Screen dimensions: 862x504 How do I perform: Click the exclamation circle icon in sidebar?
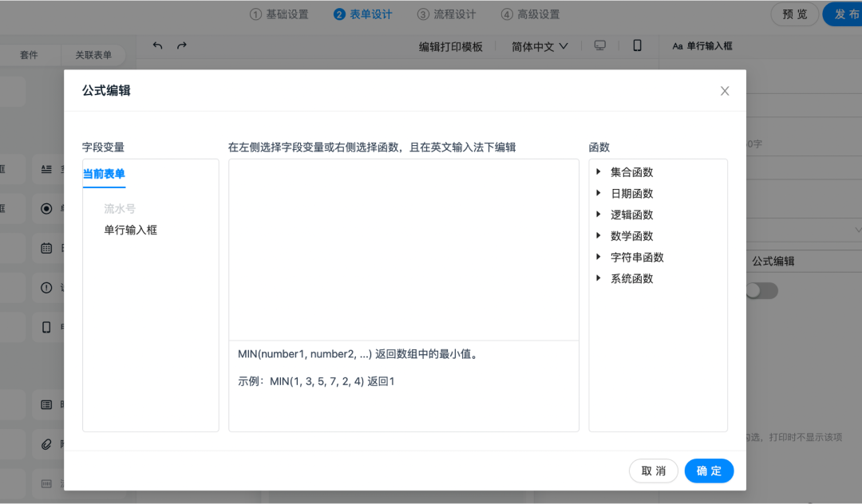46,288
